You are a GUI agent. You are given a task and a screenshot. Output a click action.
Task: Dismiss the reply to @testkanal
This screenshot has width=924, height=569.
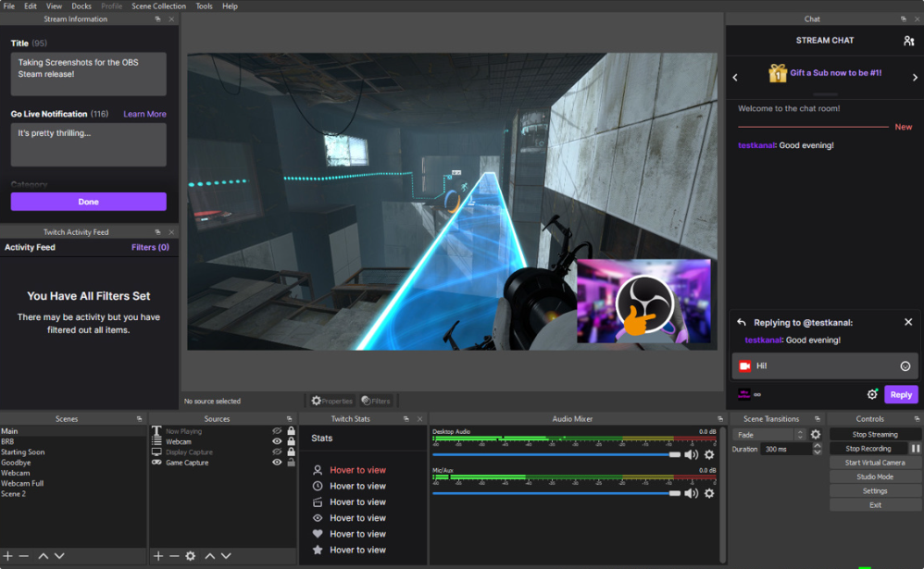coord(908,322)
